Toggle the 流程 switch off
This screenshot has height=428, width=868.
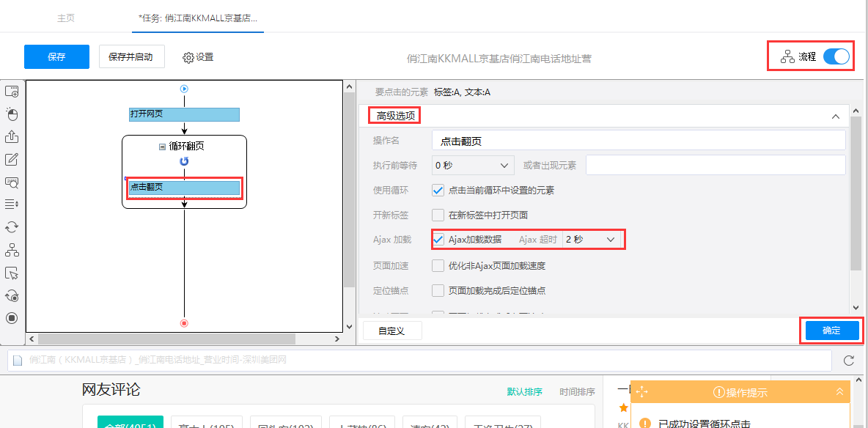pos(836,56)
